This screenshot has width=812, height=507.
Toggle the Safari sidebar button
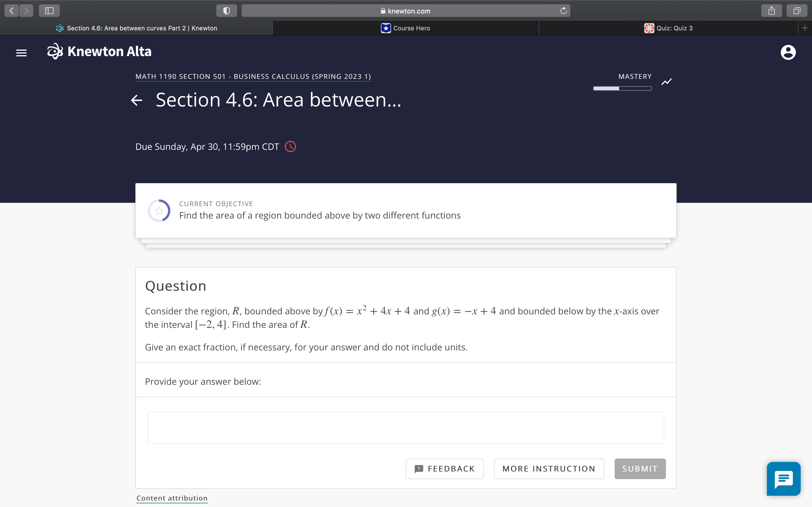tap(49, 11)
